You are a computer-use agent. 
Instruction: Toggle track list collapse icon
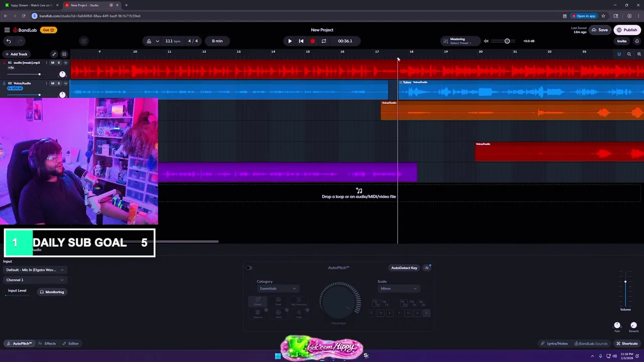pos(64,54)
